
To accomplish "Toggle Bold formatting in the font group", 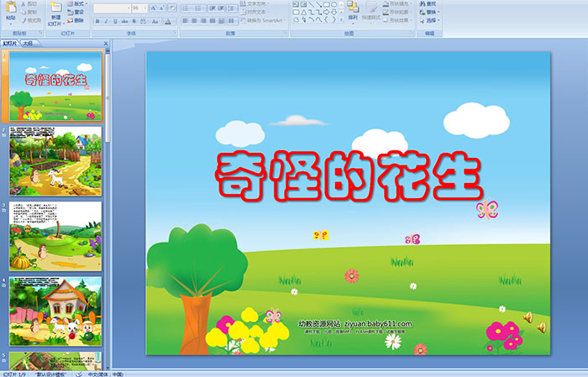I will coord(97,21).
